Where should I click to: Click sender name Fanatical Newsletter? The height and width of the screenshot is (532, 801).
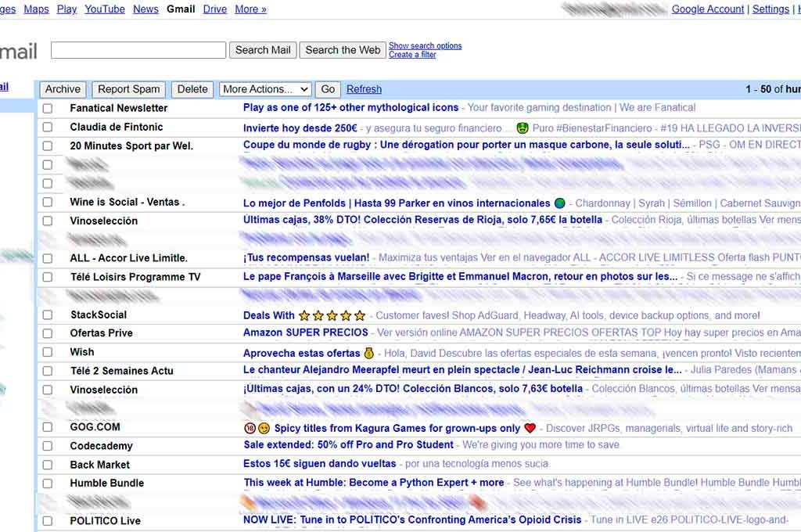(119, 108)
